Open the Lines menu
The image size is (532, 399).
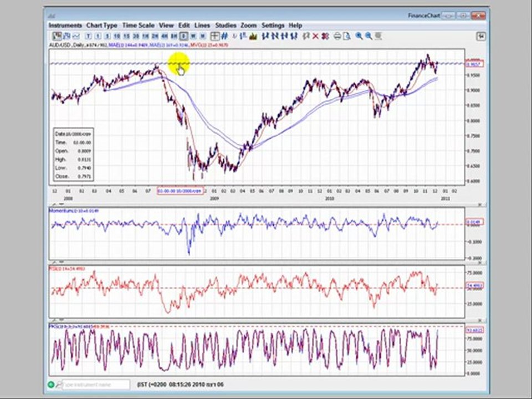pyautogui.click(x=202, y=25)
